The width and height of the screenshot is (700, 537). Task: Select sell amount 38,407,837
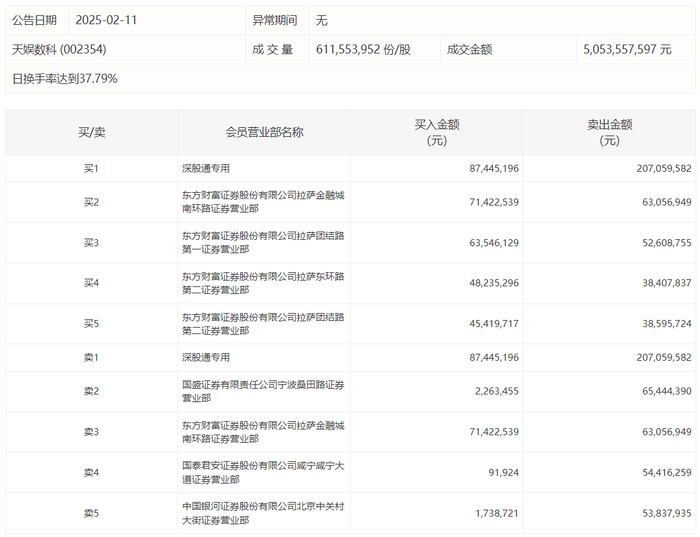pyautogui.click(x=667, y=283)
